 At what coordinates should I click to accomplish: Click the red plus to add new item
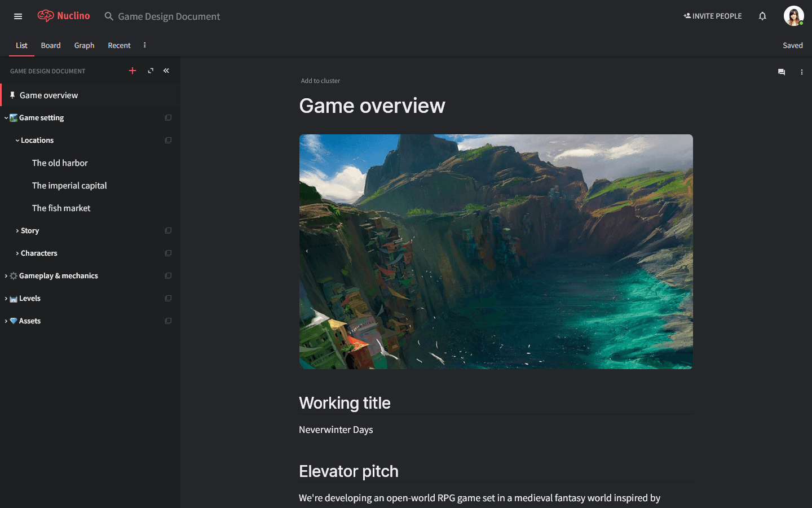click(133, 71)
